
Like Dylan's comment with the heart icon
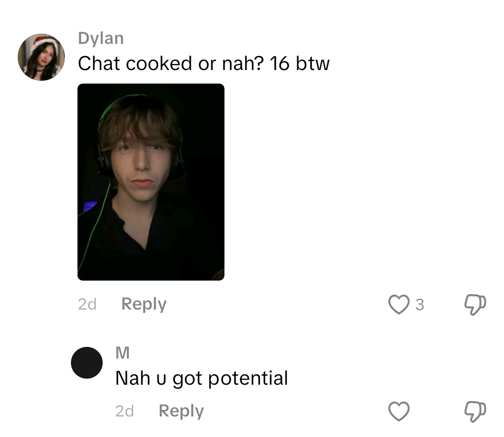pyautogui.click(x=399, y=304)
